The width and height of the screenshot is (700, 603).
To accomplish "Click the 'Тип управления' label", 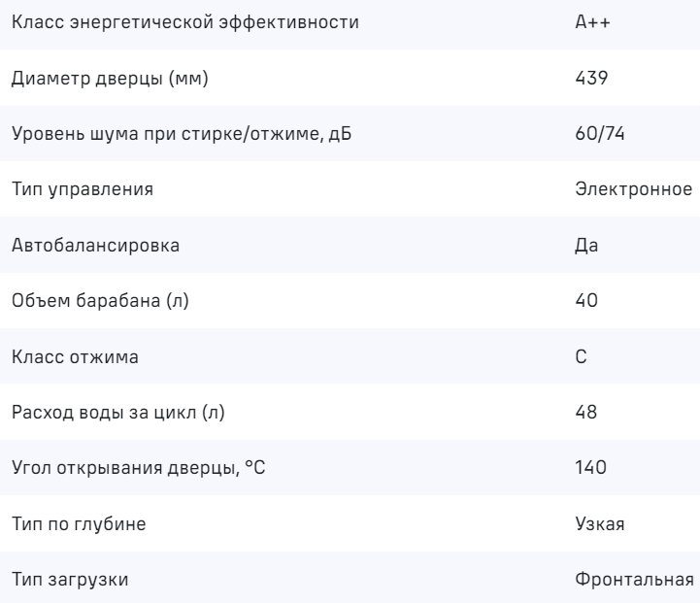I will [x=83, y=189].
